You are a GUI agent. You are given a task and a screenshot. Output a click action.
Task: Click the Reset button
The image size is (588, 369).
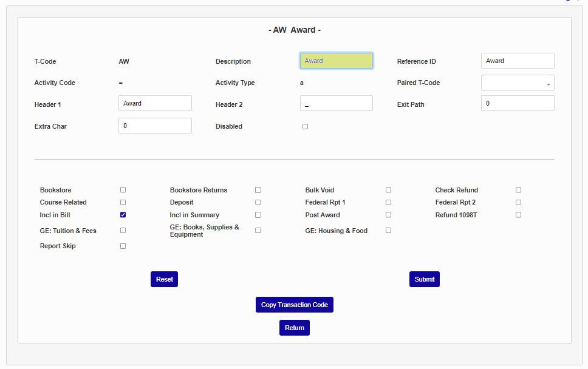pos(164,279)
